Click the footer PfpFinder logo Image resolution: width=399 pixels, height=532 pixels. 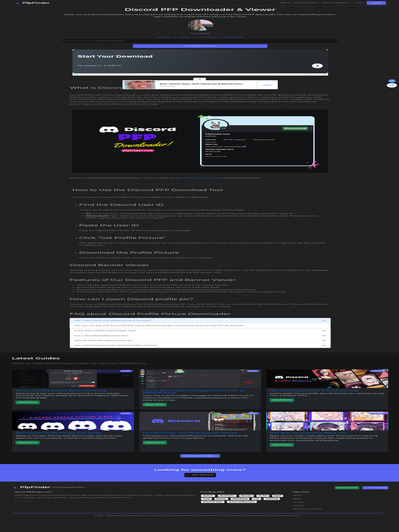coord(33,487)
